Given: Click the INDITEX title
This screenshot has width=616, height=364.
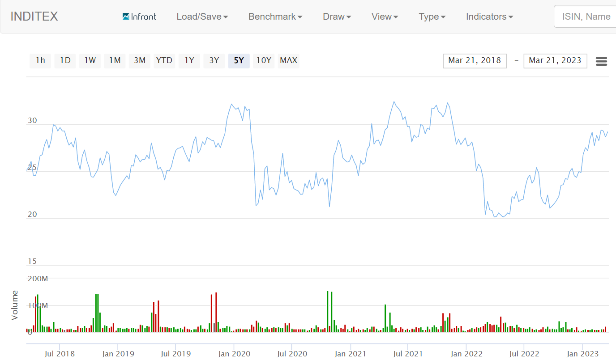Looking at the screenshot, I should [x=34, y=17].
